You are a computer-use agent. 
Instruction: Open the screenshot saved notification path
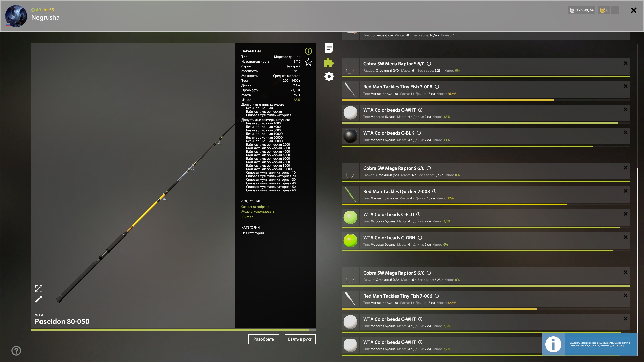[x=600, y=344]
